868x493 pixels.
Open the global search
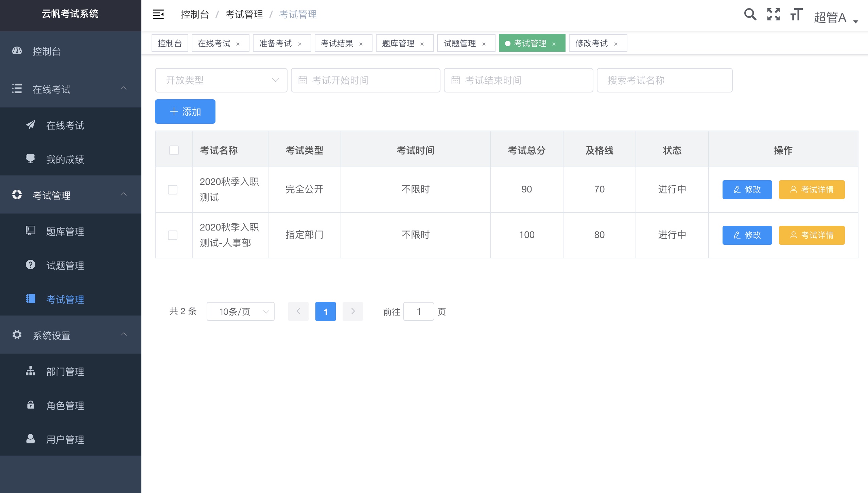pos(750,14)
